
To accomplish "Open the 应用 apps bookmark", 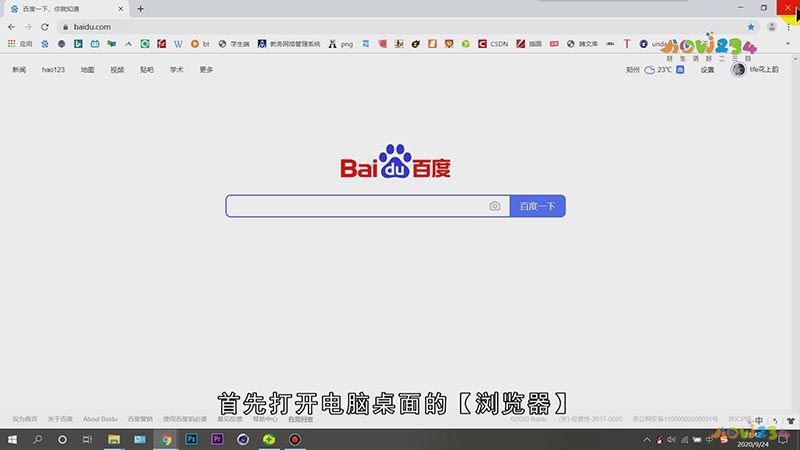I will click(20, 44).
